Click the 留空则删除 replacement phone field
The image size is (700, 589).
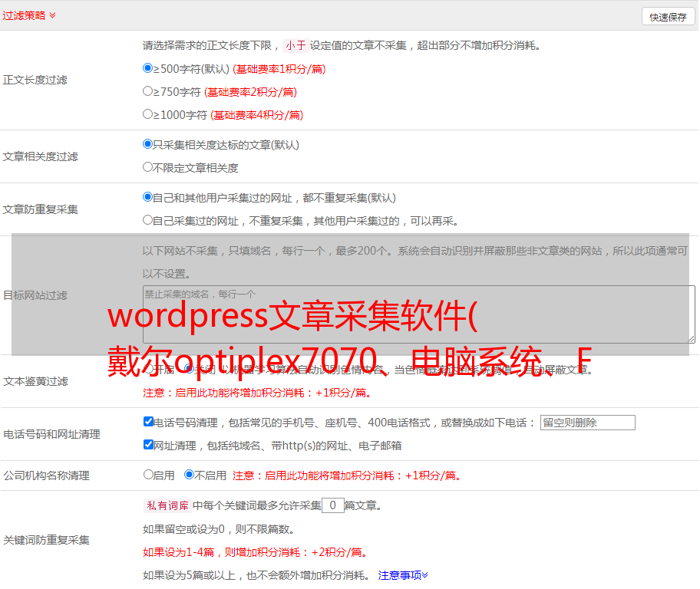587,423
